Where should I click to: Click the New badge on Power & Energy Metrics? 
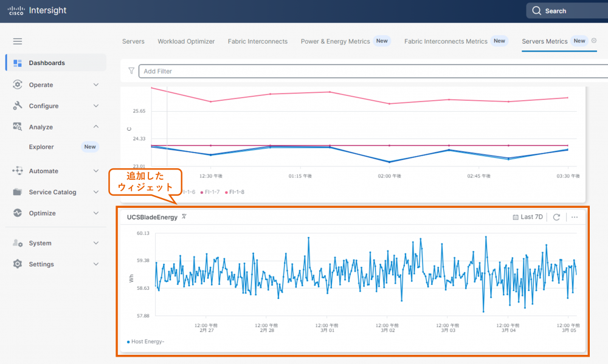[382, 41]
